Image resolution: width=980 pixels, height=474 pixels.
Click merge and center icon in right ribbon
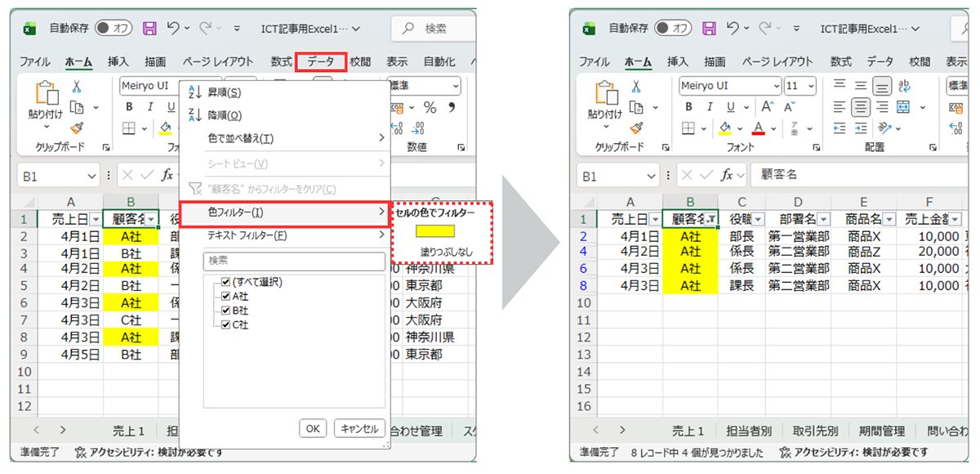pos(903,107)
